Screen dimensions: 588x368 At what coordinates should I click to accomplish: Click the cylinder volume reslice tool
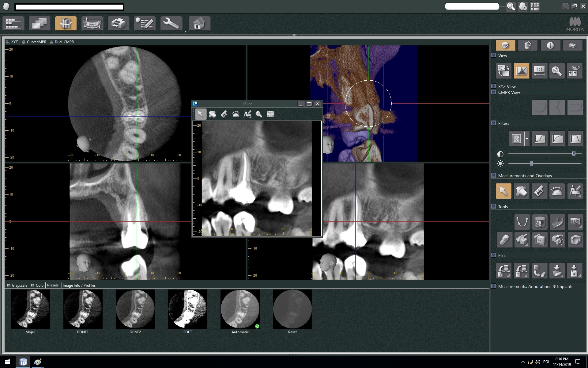pos(539,222)
